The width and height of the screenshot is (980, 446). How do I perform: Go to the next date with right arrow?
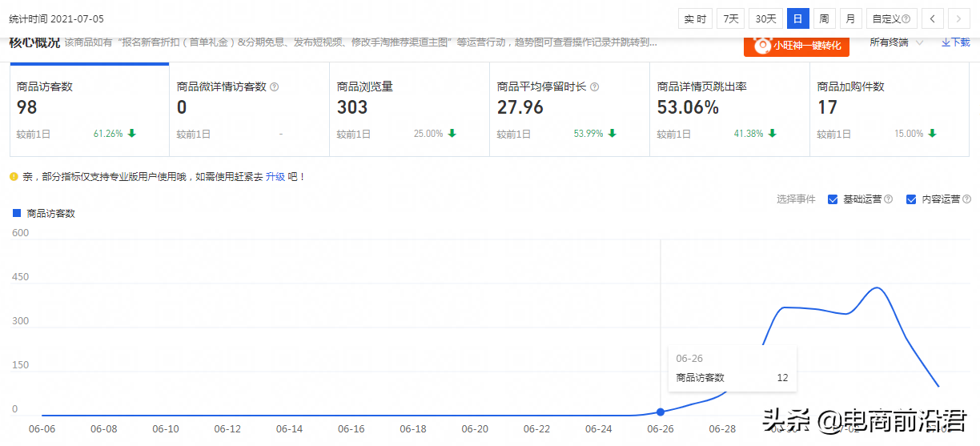click(x=958, y=18)
